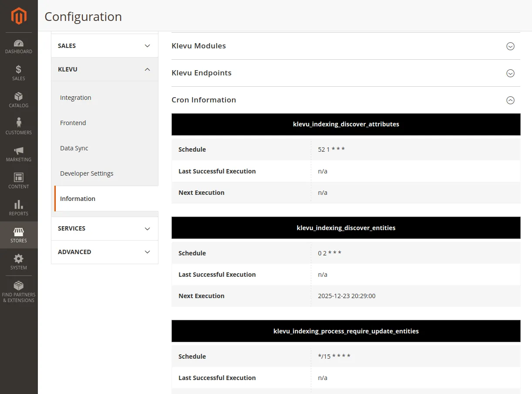Click schedule value "0 2 * * *"
532x394 pixels.
click(330, 253)
